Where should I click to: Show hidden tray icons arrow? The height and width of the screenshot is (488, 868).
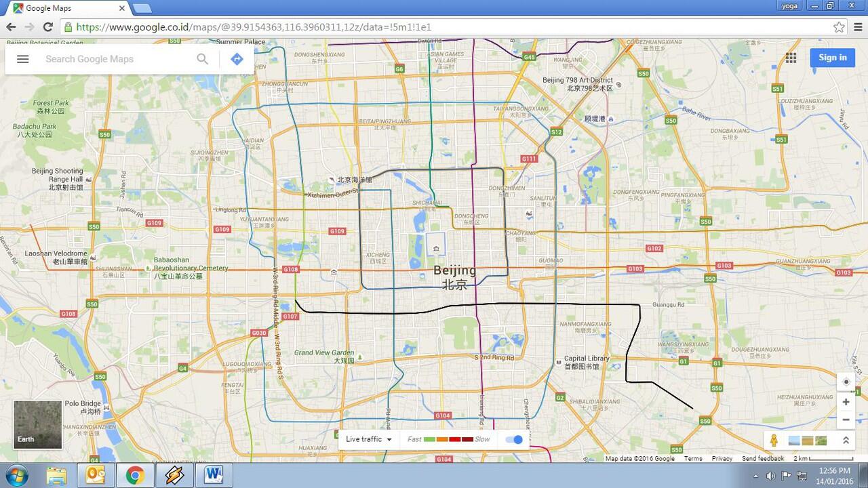[756, 476]
